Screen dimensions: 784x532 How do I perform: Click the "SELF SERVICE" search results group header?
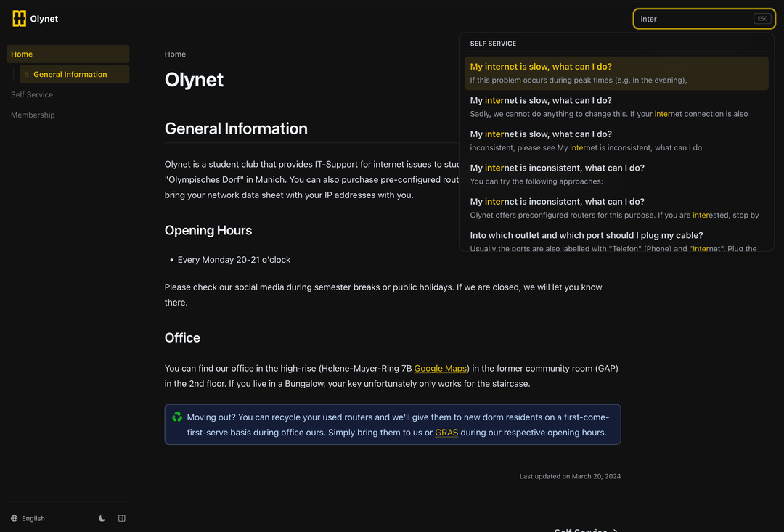point(493,44)
